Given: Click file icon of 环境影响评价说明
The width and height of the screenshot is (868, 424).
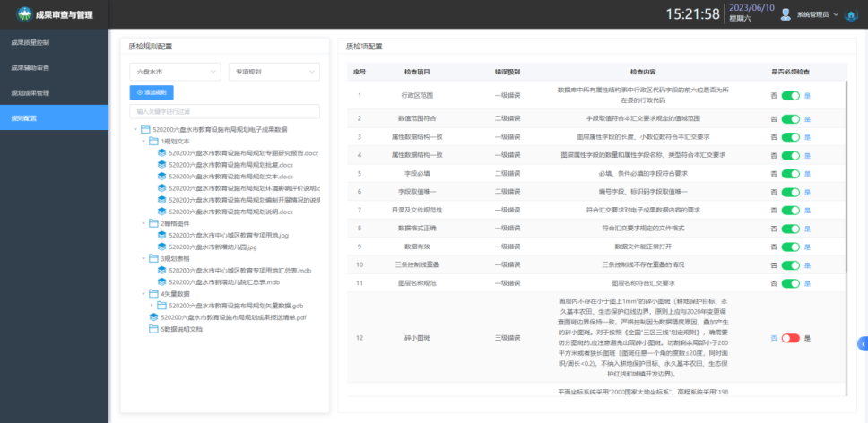Looking at the screenshot, I should (x=161, y=188).
